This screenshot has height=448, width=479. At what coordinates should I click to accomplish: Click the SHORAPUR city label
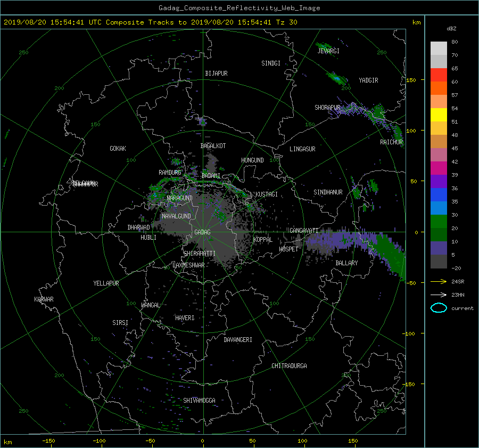coord(327,108)
